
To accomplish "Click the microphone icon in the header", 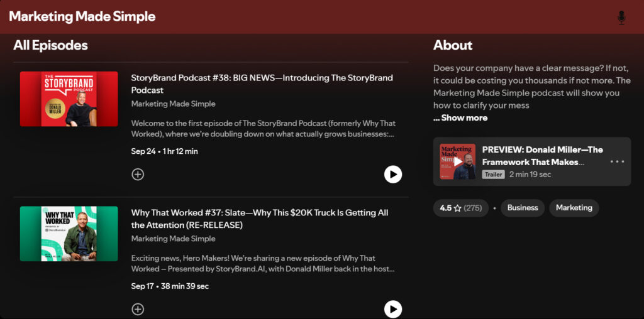I will (x=621, y=18).
